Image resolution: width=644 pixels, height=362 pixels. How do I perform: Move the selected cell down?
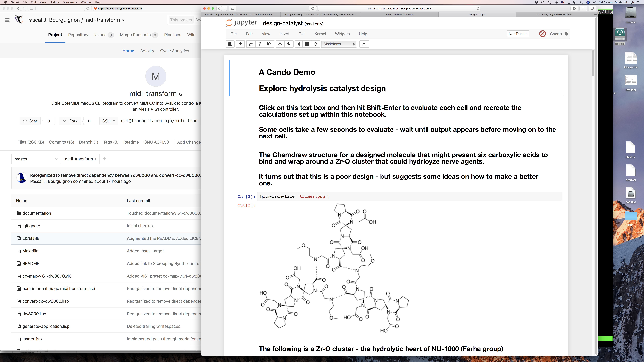(289, 44)
